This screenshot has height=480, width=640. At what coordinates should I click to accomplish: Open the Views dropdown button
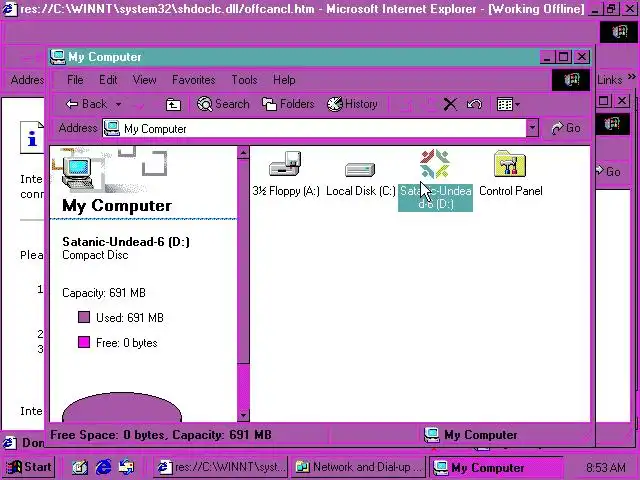pyautogui.click(x=508, y=104)
